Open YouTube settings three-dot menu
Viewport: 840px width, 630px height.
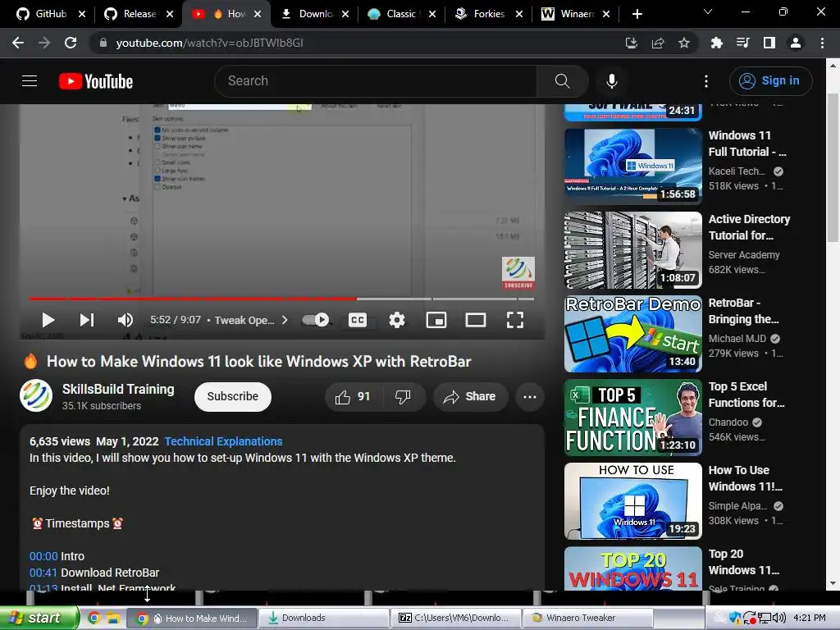tap(706, 81)
